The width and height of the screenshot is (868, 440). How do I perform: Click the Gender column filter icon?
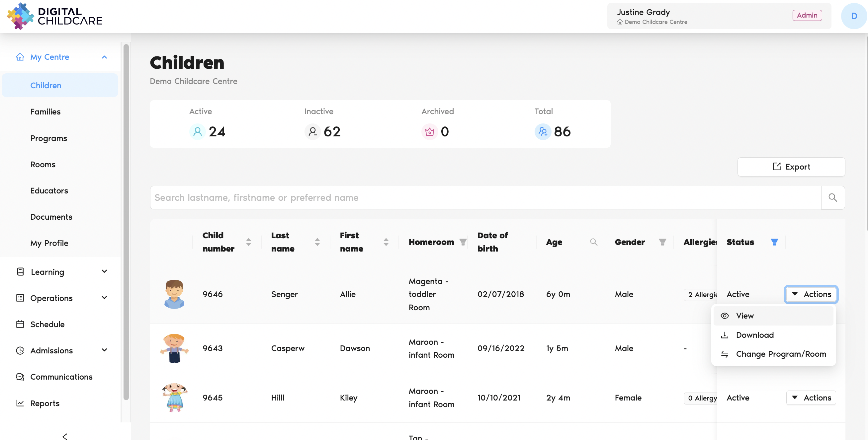662,242
